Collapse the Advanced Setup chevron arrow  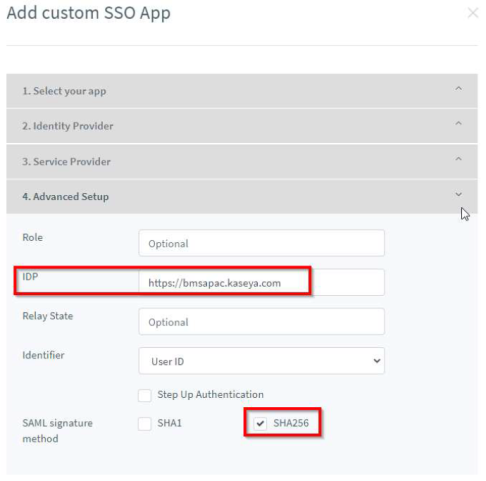click(459, 194)
